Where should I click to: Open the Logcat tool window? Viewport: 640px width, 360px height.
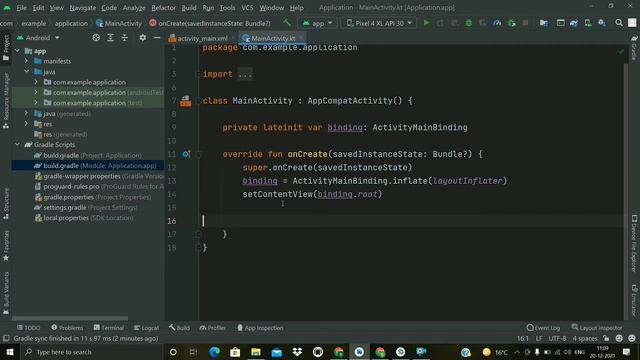click(147, 328)
